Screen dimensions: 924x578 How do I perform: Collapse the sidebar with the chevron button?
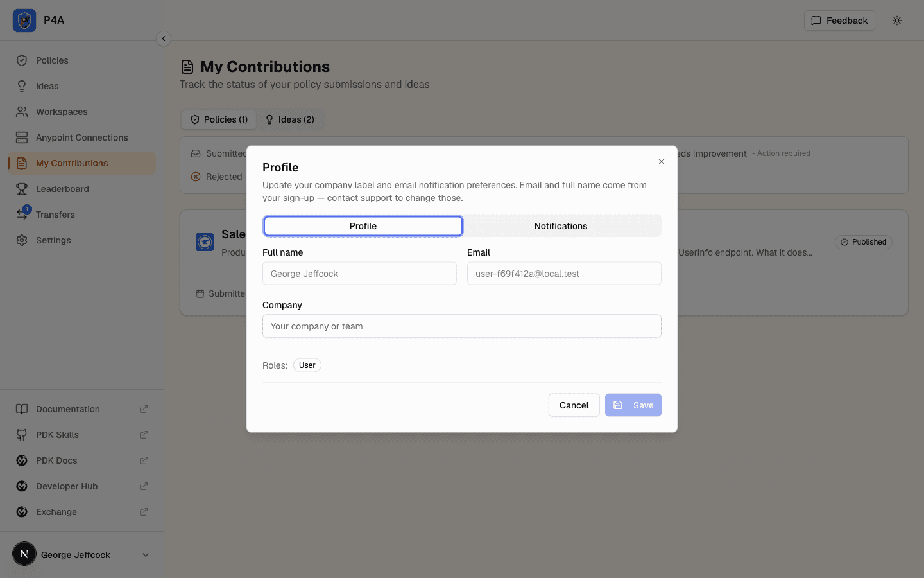164,39
